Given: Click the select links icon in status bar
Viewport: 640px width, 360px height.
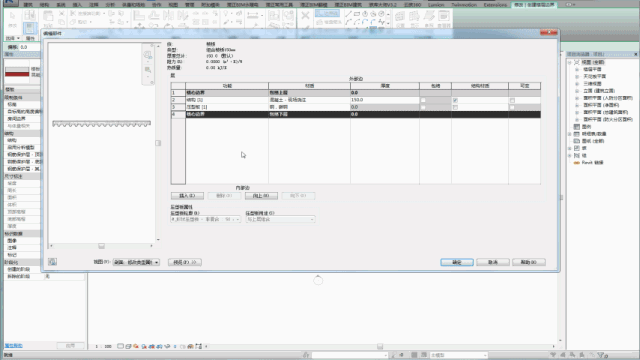Looking at the screenshot, I should point(553,355).
